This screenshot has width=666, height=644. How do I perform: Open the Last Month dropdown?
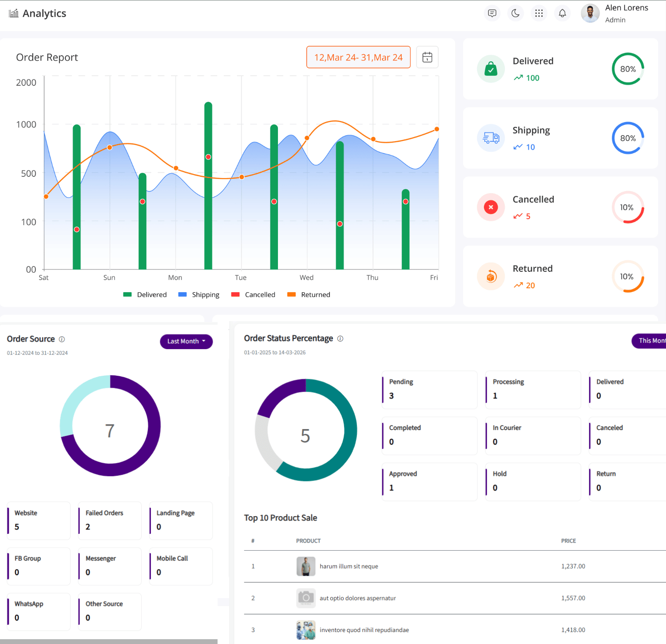(186, 341)
